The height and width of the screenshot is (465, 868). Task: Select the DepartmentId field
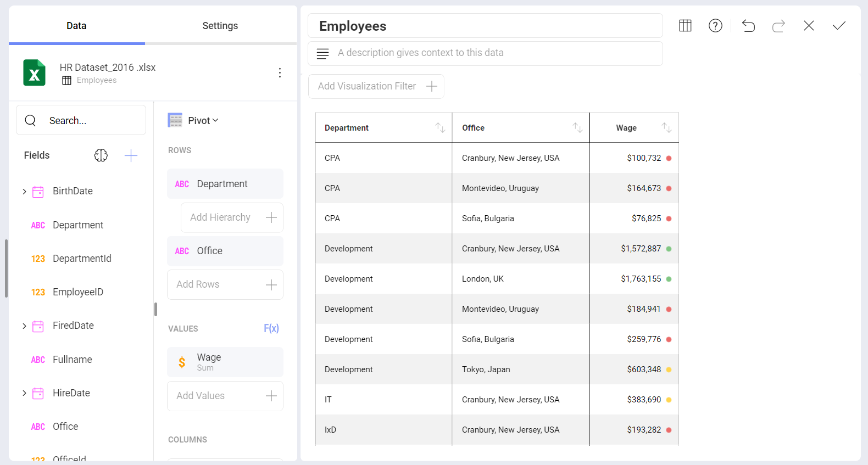82,259
